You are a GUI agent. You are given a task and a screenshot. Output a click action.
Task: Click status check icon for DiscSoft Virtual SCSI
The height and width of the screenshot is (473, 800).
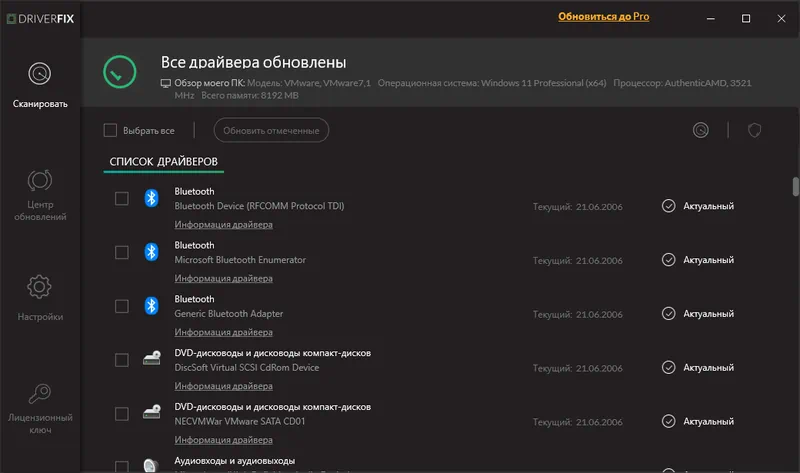tap(668, 367)
